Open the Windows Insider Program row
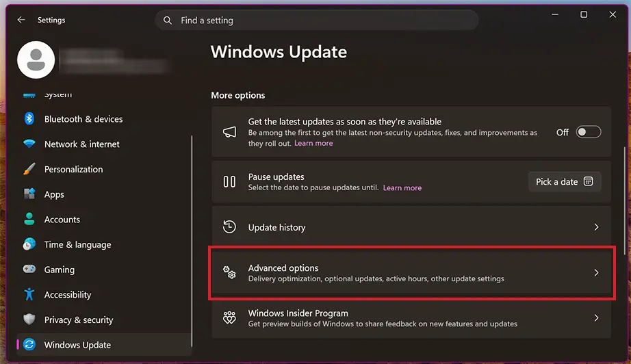The height and width of the screenshot is (364, 631). [411, 317]
